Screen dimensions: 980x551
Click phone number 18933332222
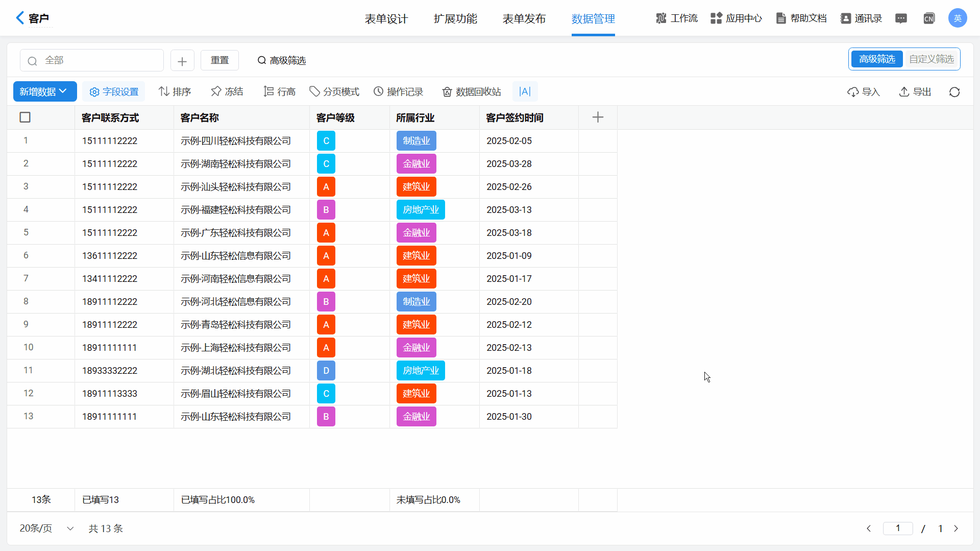click(110, 371)
